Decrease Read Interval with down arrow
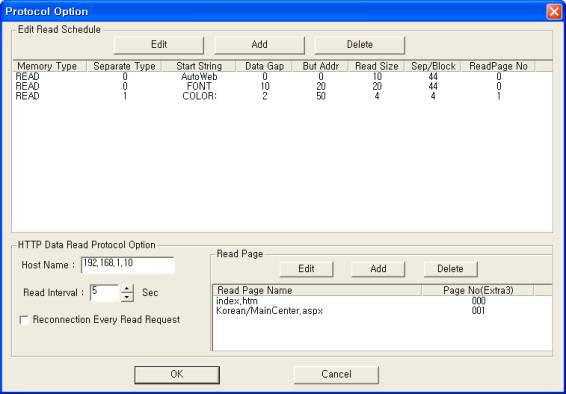The image size is (566, 394). point(126,297)
